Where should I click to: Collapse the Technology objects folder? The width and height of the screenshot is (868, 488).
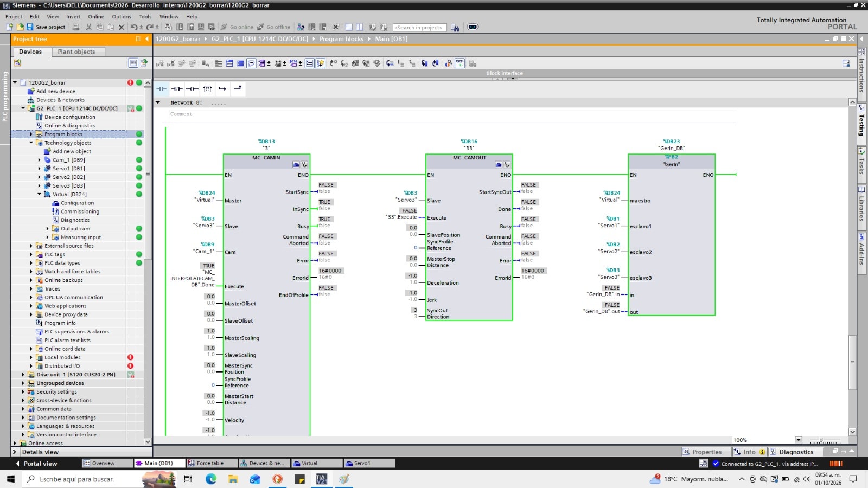31,143
